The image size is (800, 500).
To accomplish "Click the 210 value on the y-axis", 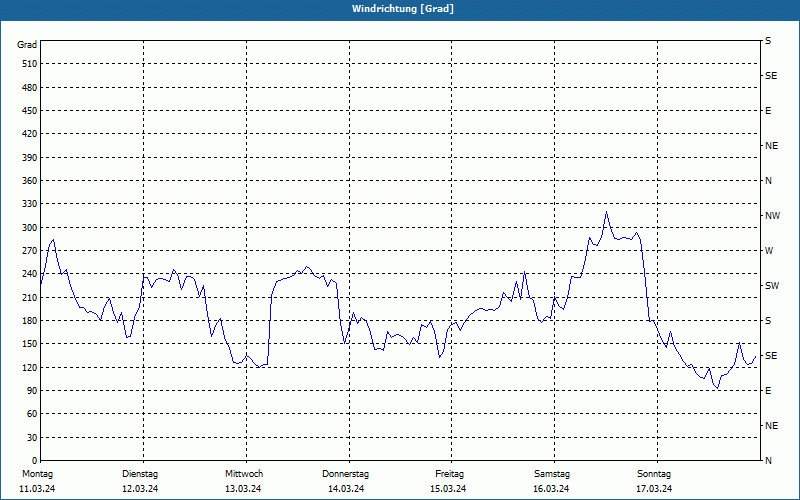I will click(30, 297).
